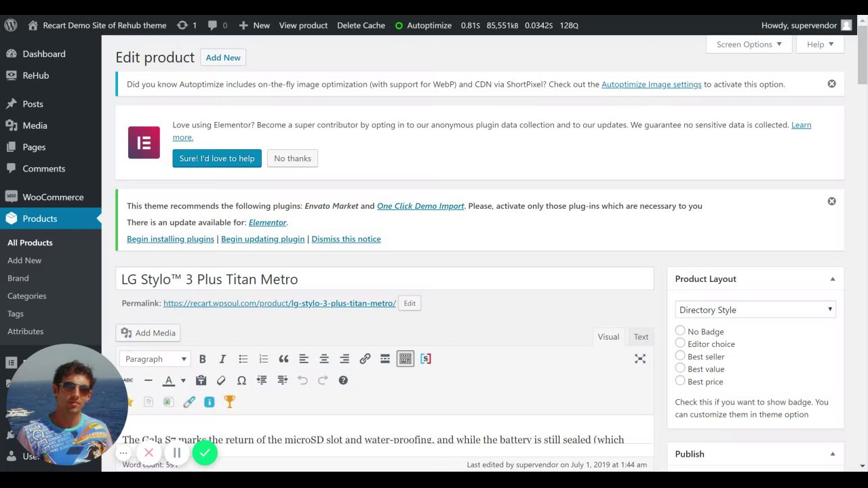
Task: Clear formatting with the eraser icon
Action: point(221,380)
